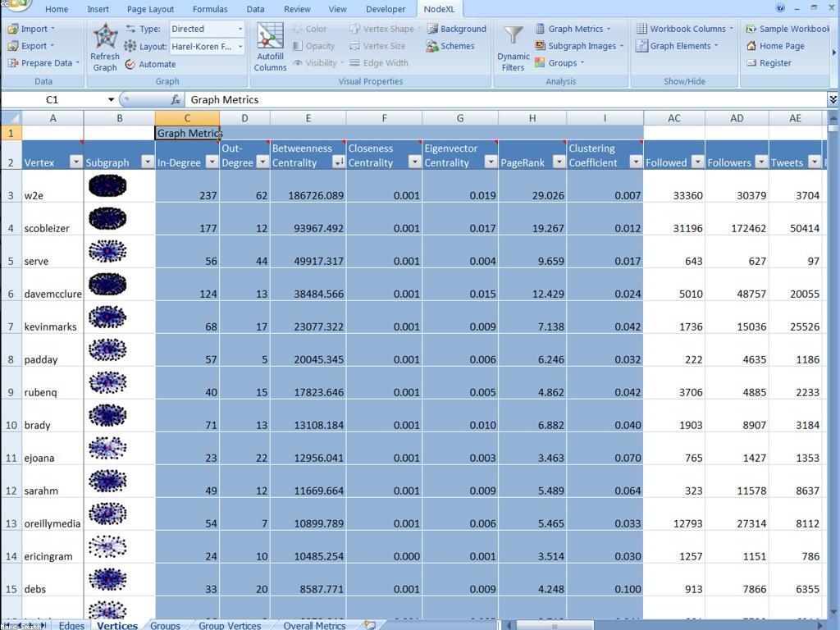Open the Sample Workbook
This screenshot has height=630, width=840.
click(x=787, y=29)
